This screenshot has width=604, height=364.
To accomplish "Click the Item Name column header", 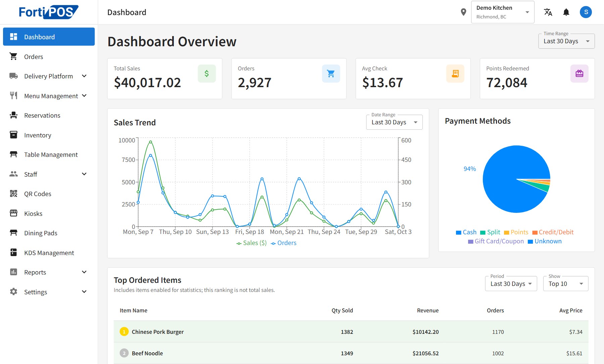I will (x=134, y=310).
